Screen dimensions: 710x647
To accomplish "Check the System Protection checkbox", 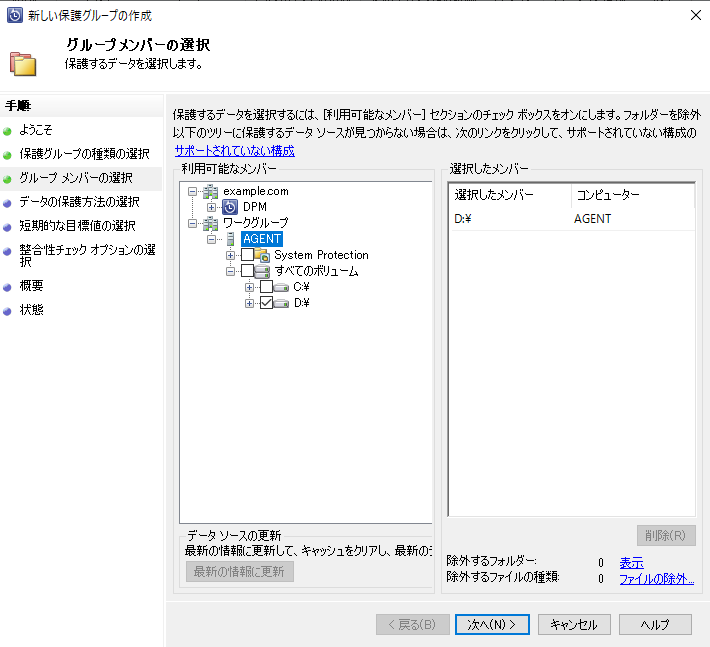I will tap(247, 255).
